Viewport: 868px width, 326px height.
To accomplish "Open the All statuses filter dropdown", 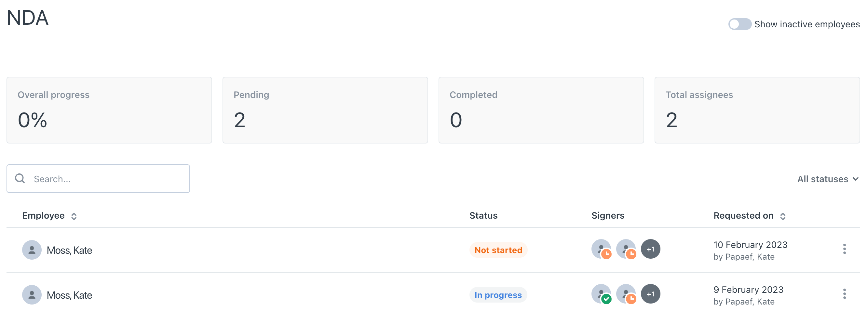I will pyautogui.click(x=827, y=179).
